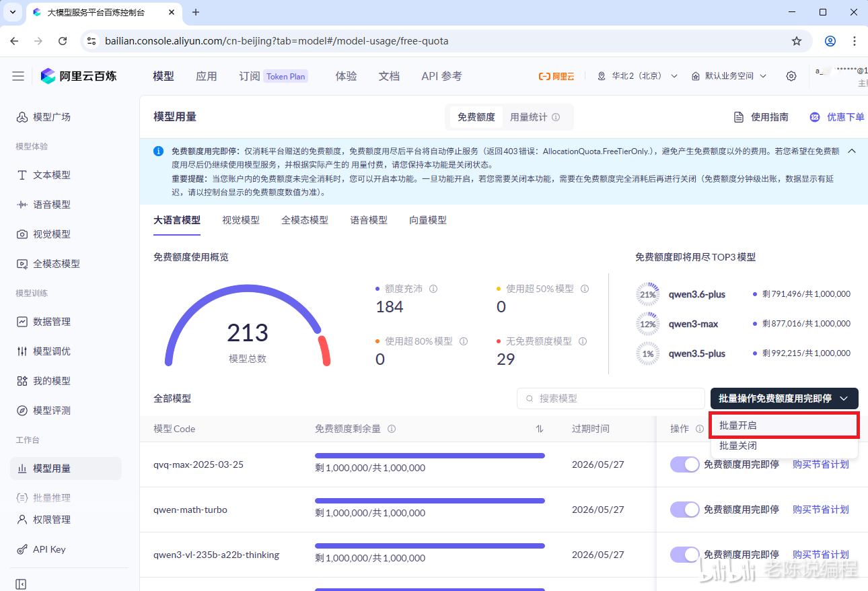Open the hamburger navigation menu
The width and height of the screenshot is (868, 591).
pos(18,76)
